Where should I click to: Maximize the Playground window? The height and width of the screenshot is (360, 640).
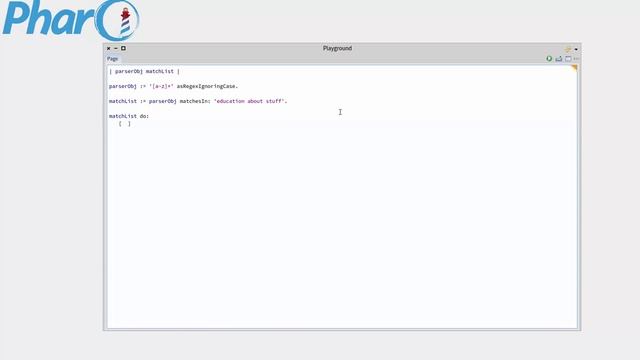(x=123, y=48)
